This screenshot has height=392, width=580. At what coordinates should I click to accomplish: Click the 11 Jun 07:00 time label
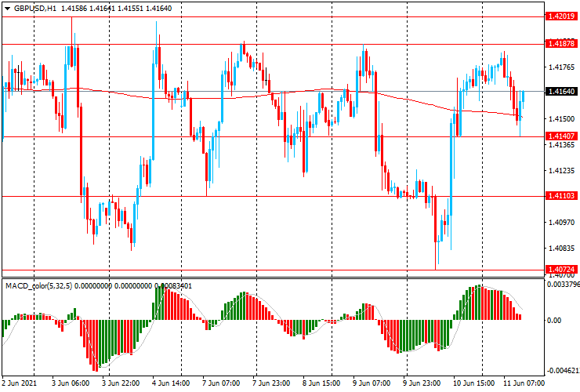pos(524,383)
